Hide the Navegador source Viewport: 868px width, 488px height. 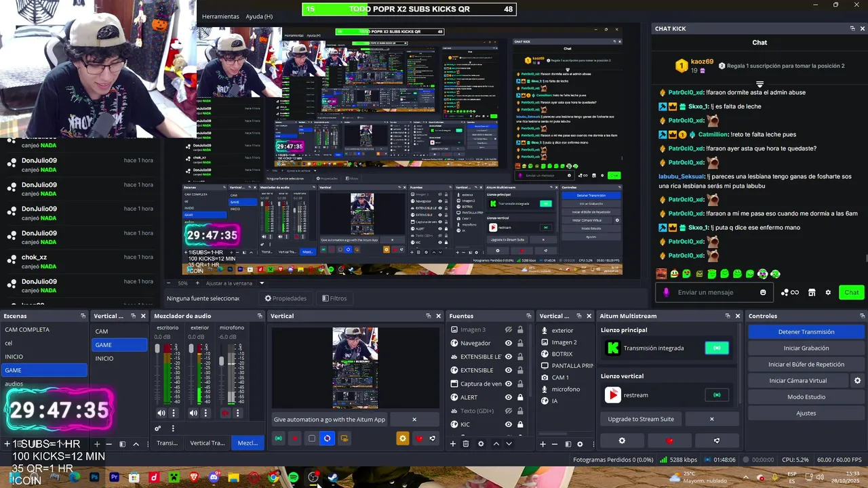pyautogui.click(x=508, y=343)
